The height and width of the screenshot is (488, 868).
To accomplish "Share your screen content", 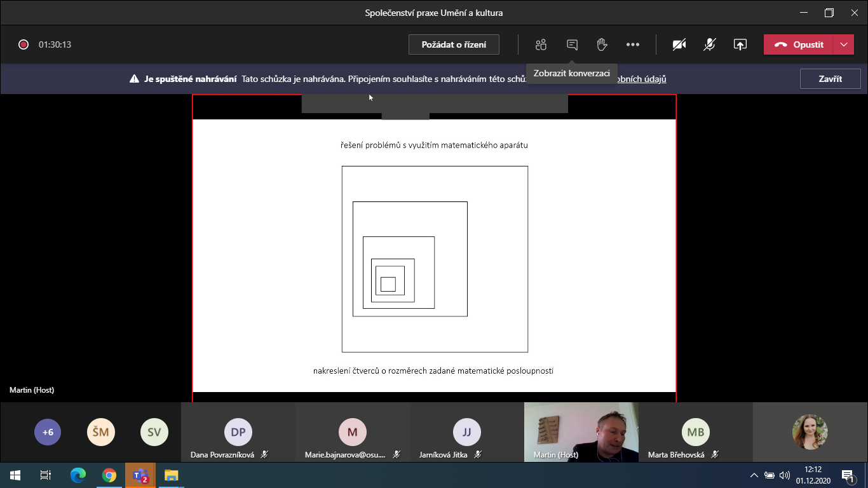I will (740, 44).
